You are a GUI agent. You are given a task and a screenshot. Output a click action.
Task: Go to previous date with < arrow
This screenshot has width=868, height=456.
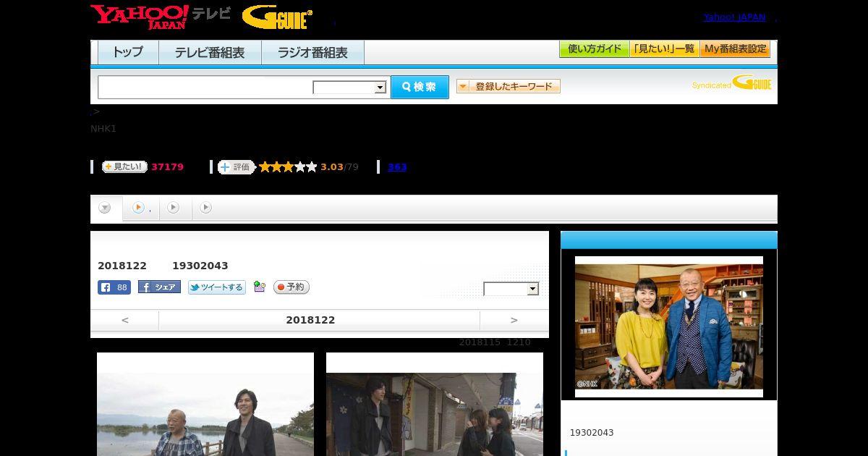tap(125, 320)
